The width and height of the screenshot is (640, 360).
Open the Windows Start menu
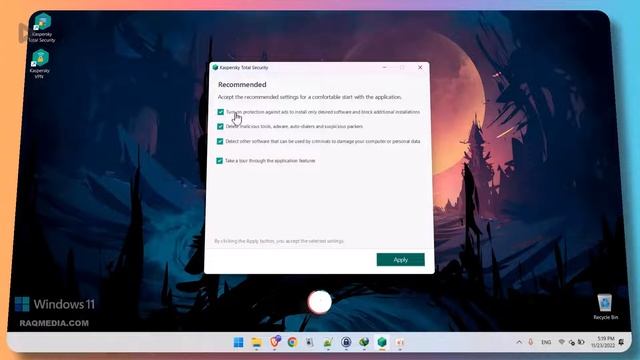coord(238,342)
